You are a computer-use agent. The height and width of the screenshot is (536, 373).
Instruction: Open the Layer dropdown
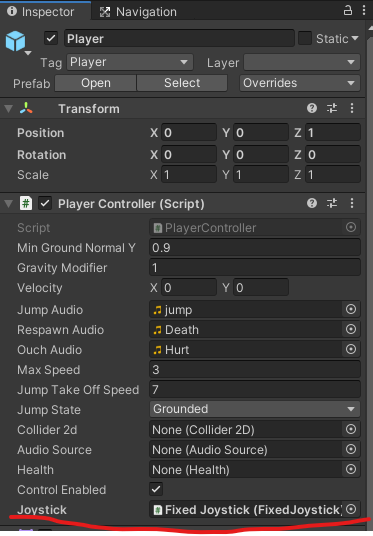click(x=302, y=62)
